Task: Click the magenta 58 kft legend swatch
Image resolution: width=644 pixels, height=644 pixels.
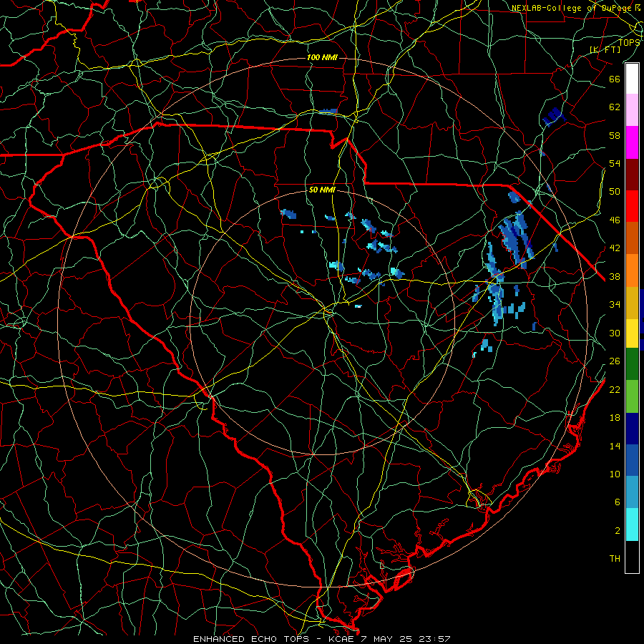Action: (632, 142)
